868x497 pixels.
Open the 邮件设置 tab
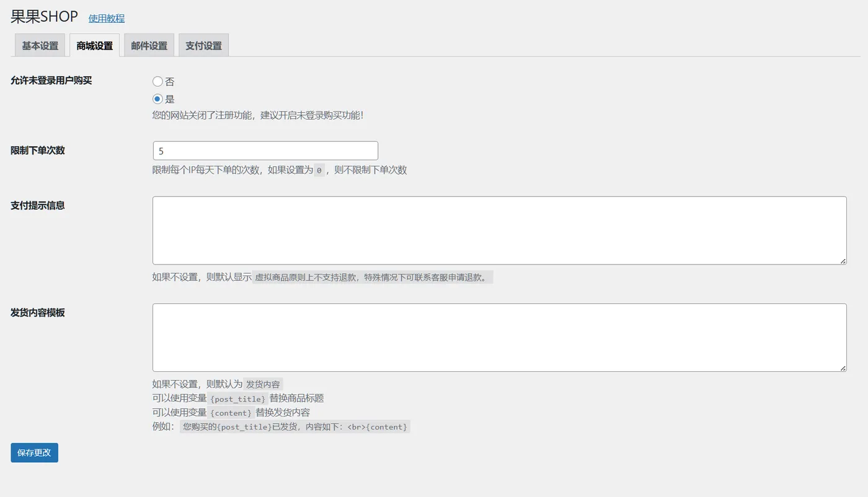point(149,45)
